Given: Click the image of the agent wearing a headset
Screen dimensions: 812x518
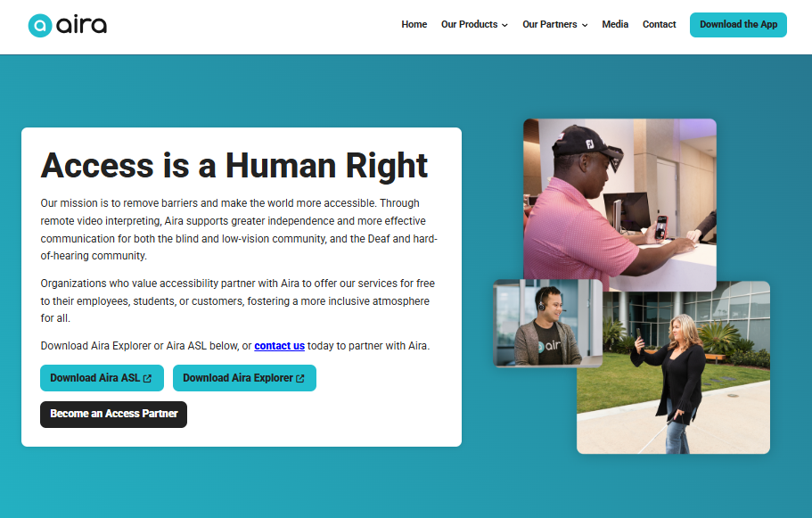Looking at the screenshot, I should tap(545, 324).
